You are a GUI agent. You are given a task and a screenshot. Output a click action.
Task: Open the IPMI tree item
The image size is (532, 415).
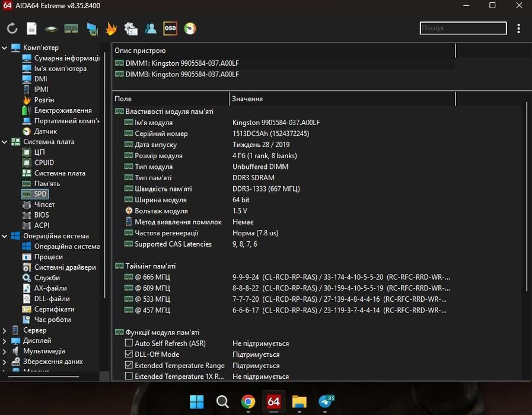click(x=35, y=90)
